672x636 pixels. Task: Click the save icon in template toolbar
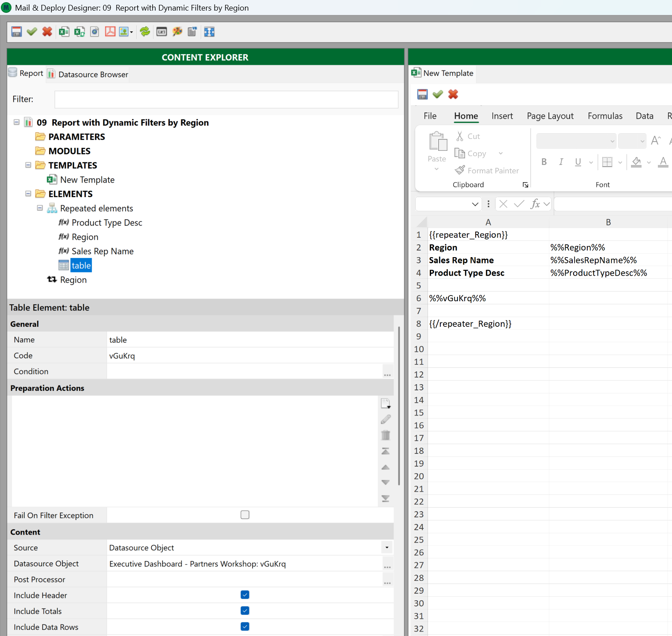422,94
